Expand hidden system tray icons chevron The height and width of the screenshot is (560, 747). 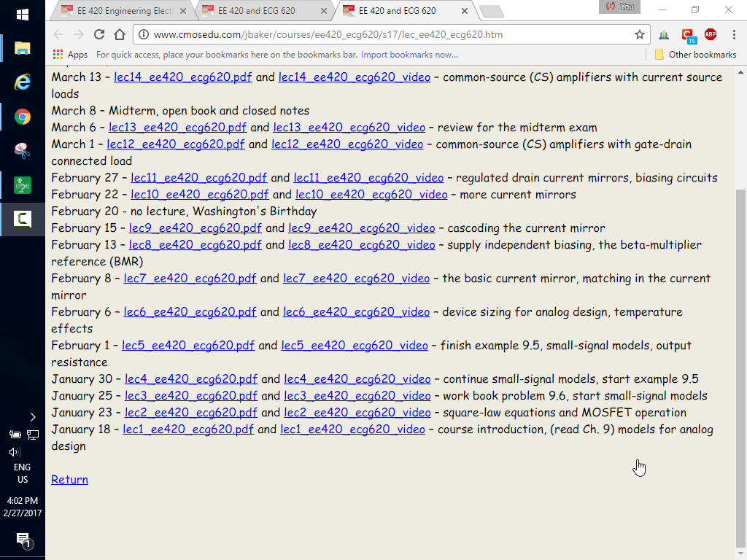click(32, 417)
